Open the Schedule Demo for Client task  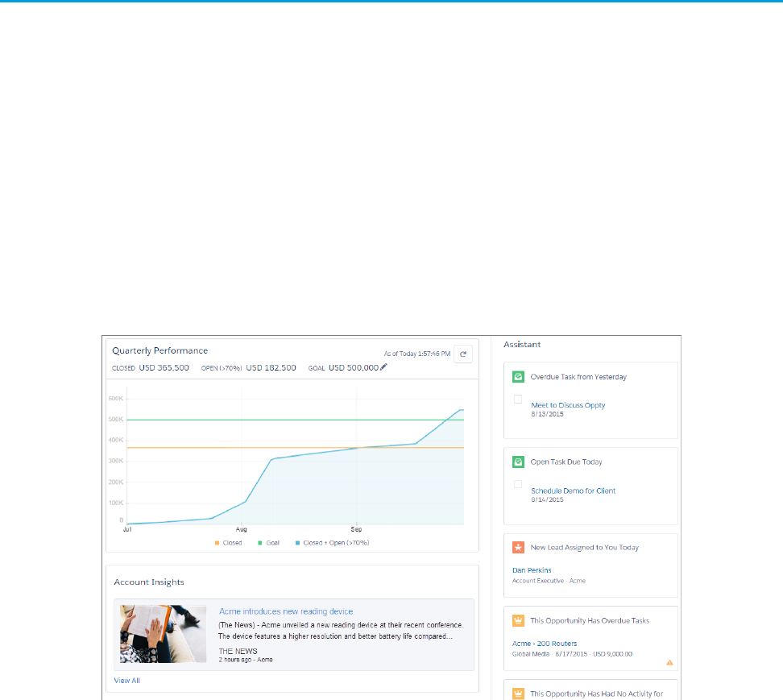[x=574, y=491]
